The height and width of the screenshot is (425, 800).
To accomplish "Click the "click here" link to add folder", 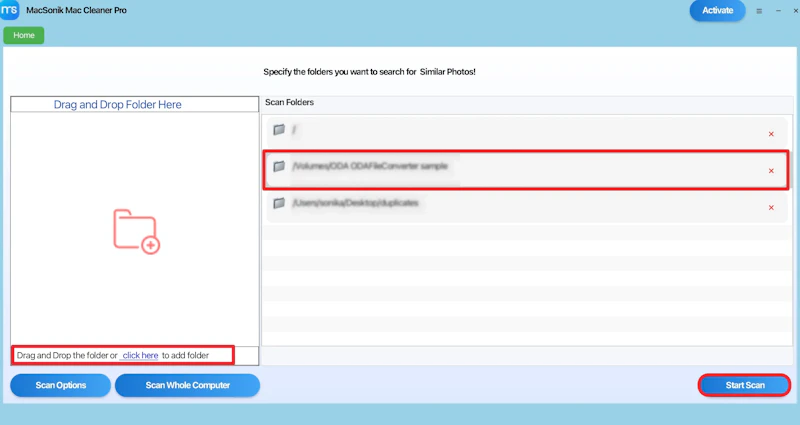I will click(x=140, y=356).
